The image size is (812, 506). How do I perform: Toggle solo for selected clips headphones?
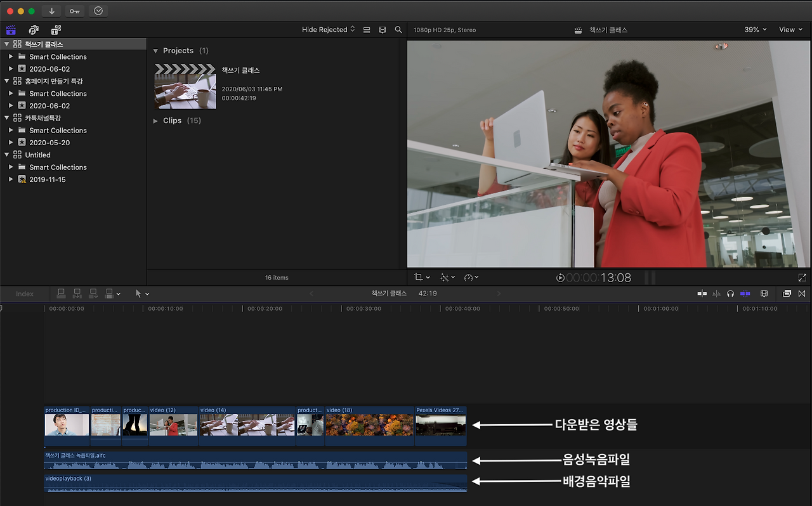[x=731, y=294]
